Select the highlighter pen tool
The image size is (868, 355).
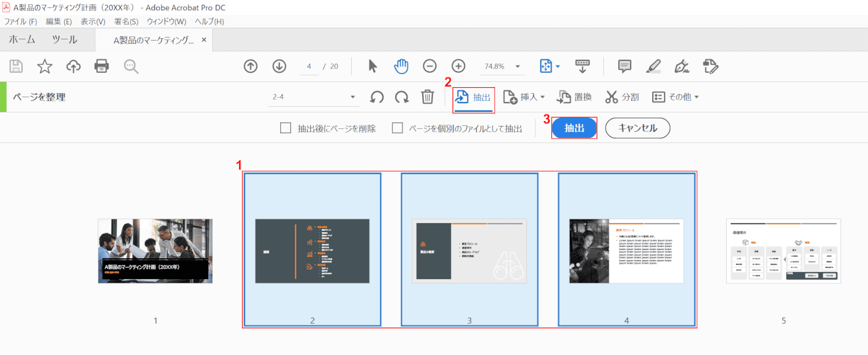click(x=654, y=66)
